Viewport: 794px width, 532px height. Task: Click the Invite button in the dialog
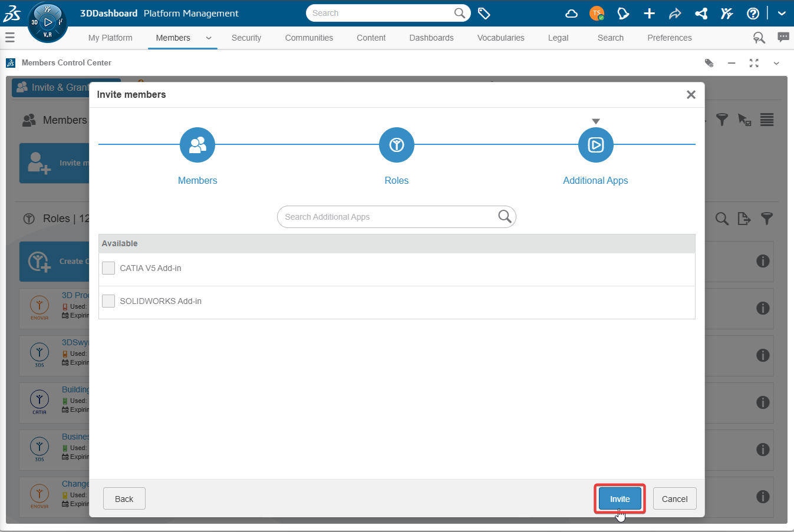pos(620,499)
